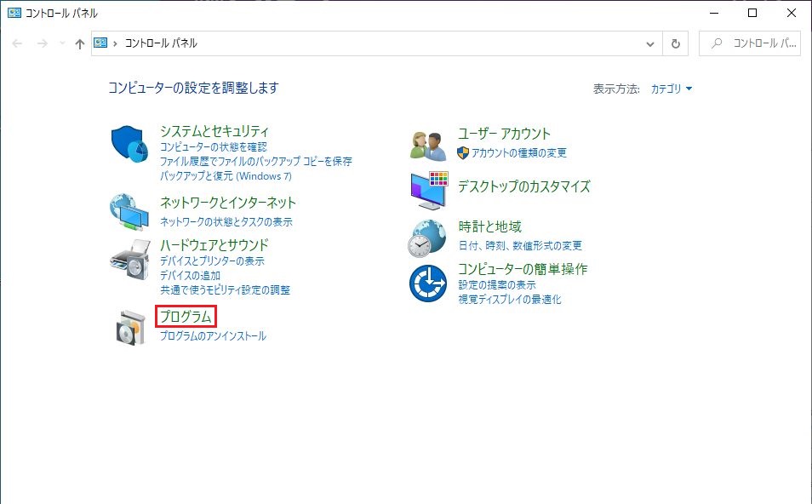This screenshot has width=812, height=504.
Task: Click 日付、時刻、数値形式の変更 link
Action: pyautogui.click(x=520, y=245)
